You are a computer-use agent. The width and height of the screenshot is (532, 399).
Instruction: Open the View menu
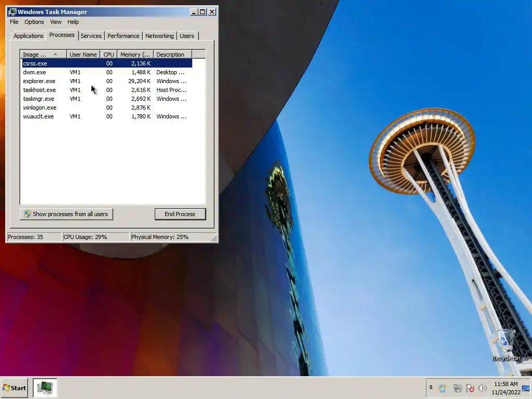pos(56,22)
